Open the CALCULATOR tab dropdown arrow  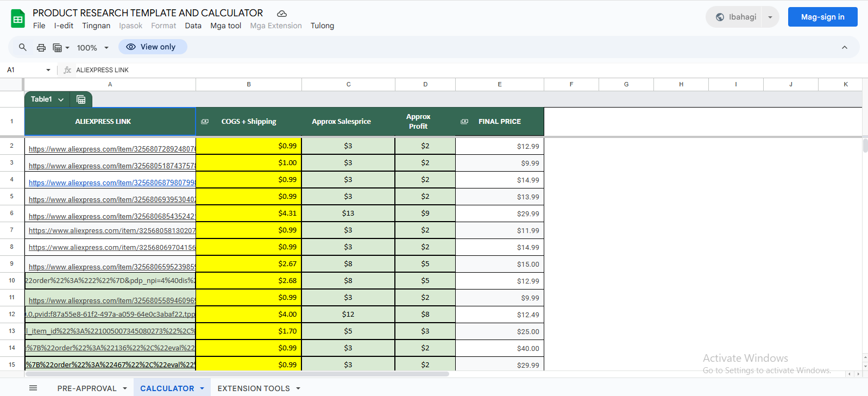[x=202, y=388]
